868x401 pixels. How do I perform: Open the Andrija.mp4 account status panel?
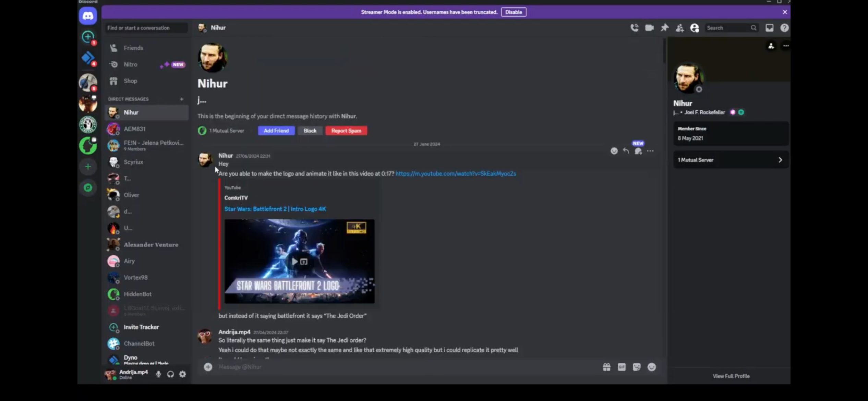(127, 374)
